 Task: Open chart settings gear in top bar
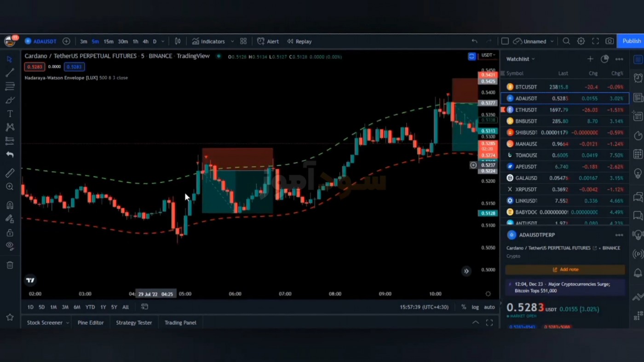[x=581, y=41]
